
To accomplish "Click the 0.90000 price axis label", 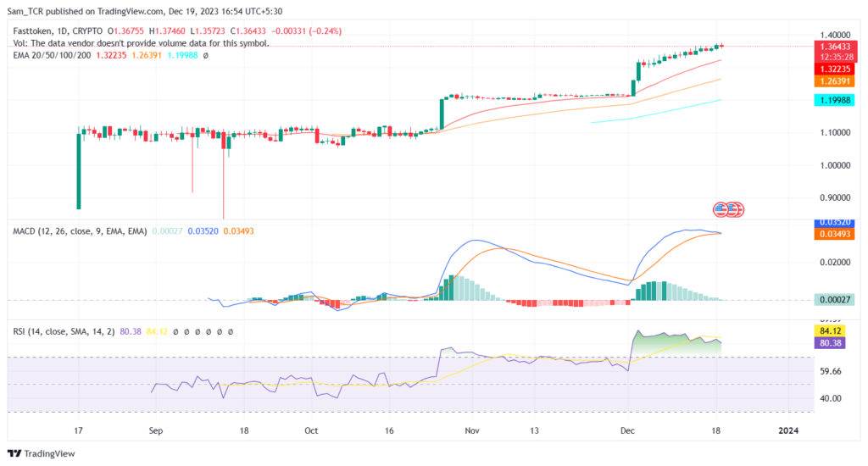I will (x=835, y=197).
